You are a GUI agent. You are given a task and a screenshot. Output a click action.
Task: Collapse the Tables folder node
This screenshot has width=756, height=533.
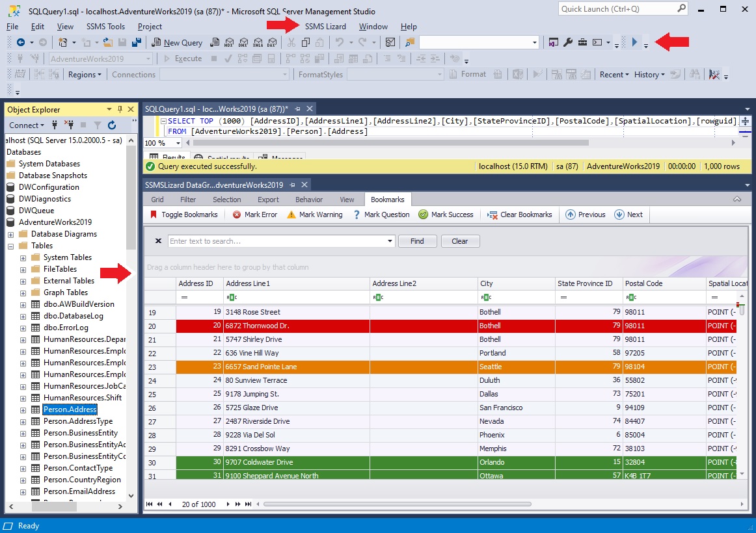click(10, 246)
